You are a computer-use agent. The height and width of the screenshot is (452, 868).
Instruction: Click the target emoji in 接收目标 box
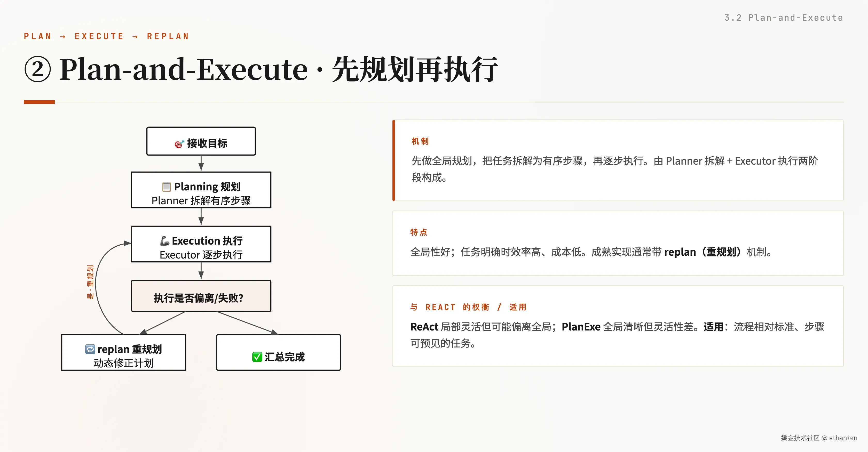coord(179,144)
